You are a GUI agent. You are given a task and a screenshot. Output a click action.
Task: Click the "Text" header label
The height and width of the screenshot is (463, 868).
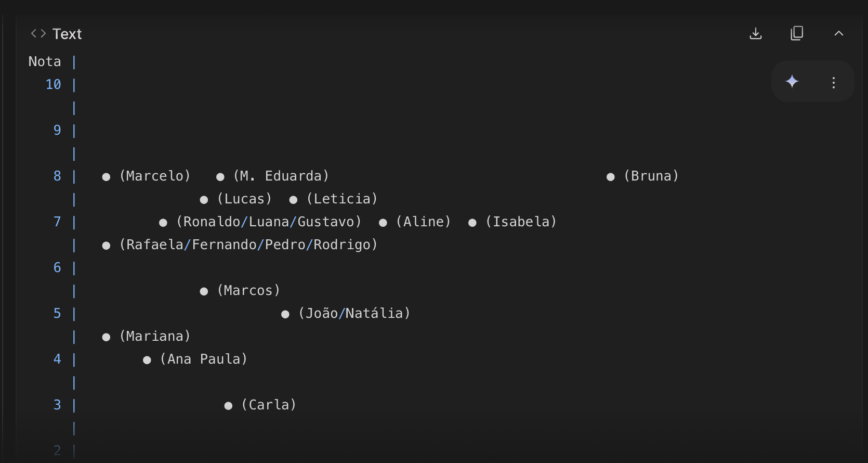(x=67, y=34)
